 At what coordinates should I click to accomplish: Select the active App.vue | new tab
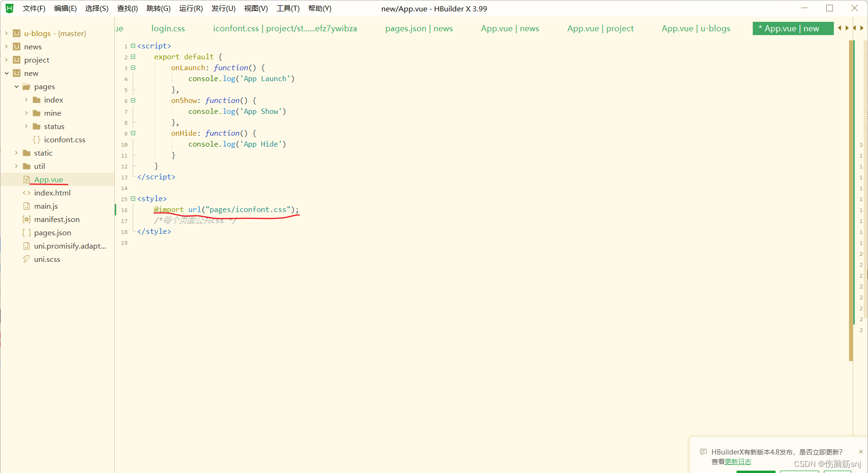click(x=793, y=28)
